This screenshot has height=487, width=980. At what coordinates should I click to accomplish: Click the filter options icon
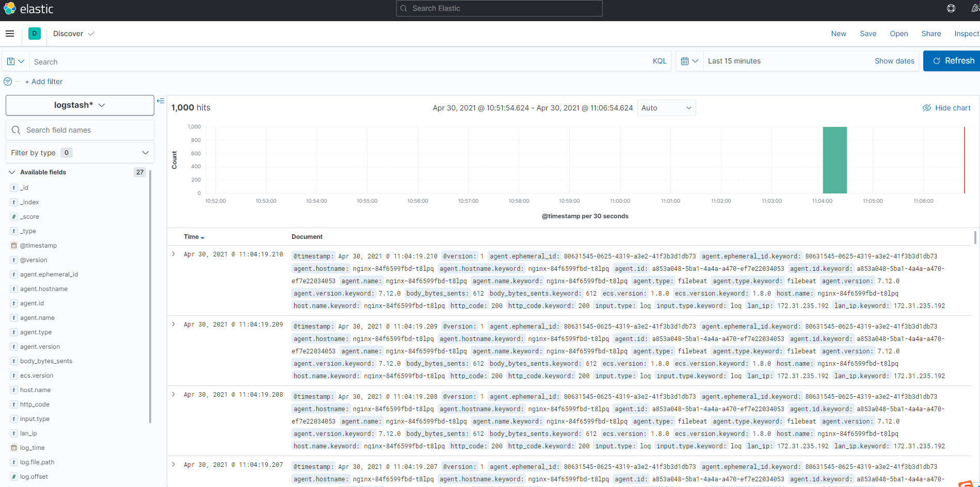coord(8,82)
